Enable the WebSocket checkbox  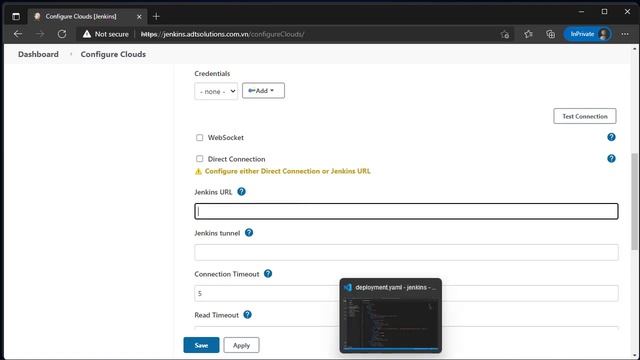(x=199, y=138)
